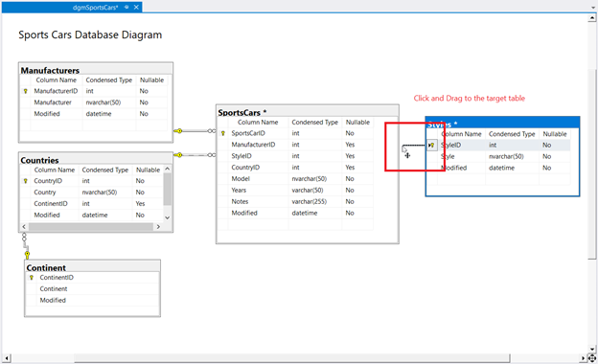Image resolution: width=598 pixels, height=364 pixels.
Task: Click ContinentID key icon in Continent table
Action: tap(32, 278)
